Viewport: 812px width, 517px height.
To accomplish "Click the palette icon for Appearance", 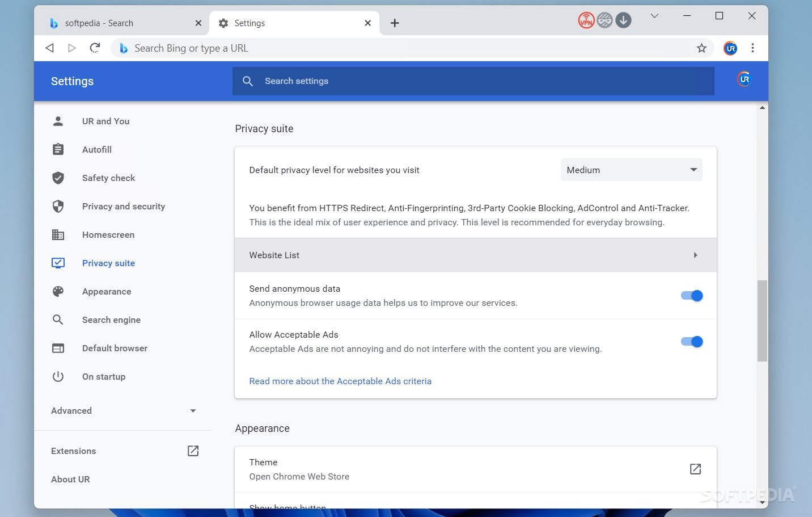I will pos(58,291).
